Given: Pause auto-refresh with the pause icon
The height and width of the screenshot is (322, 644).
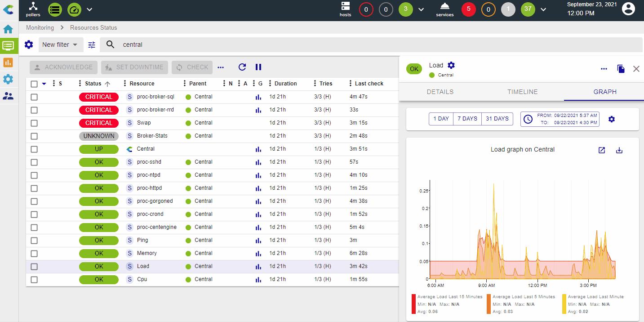Looking at the screenshot, I should click(x=258, y=67).
